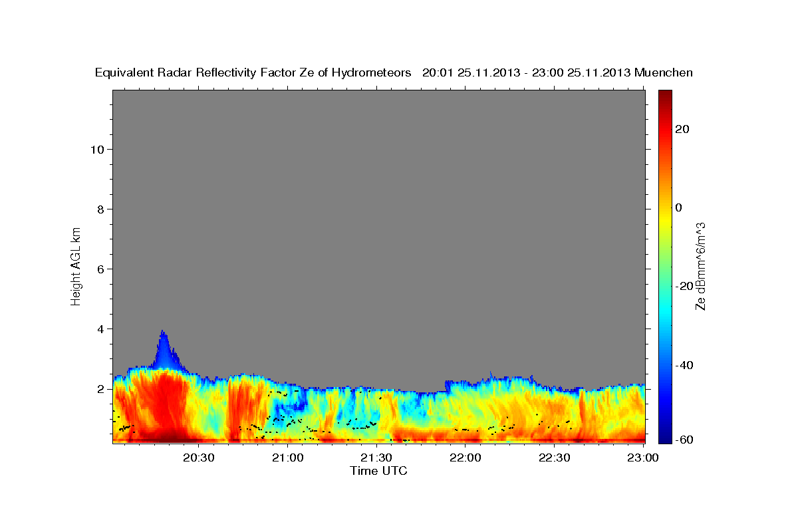The width and height of the screenshot is (798, 532).
Task: Click the height tick label 8
Action: 101,209
